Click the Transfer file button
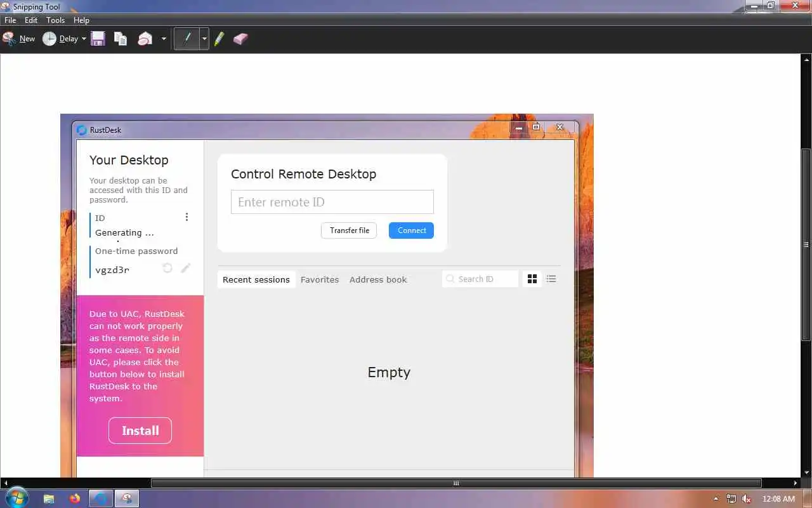812x508 pixels. [349, 231]
